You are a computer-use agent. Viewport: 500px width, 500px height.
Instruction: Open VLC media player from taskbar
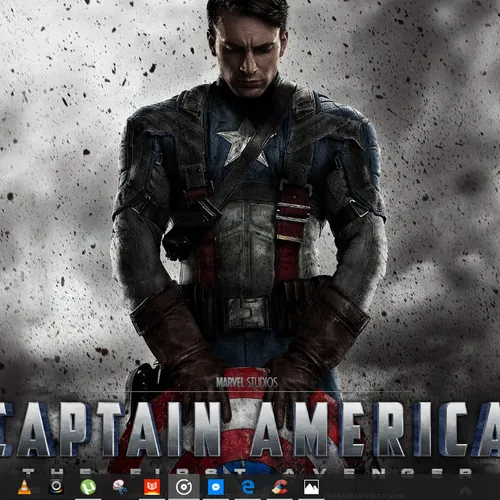point(24,487)
